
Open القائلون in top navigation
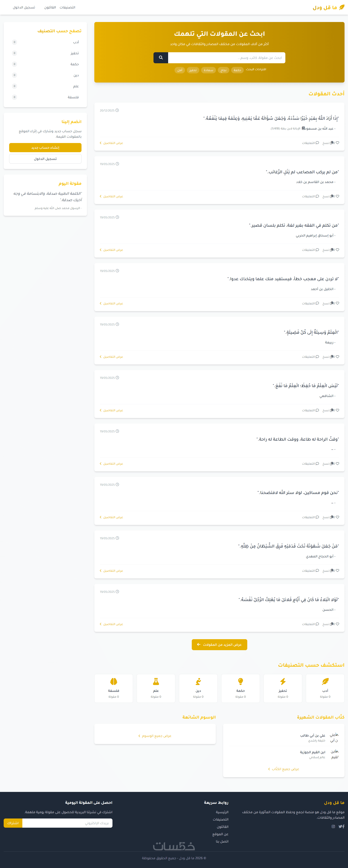pos(50,7)
